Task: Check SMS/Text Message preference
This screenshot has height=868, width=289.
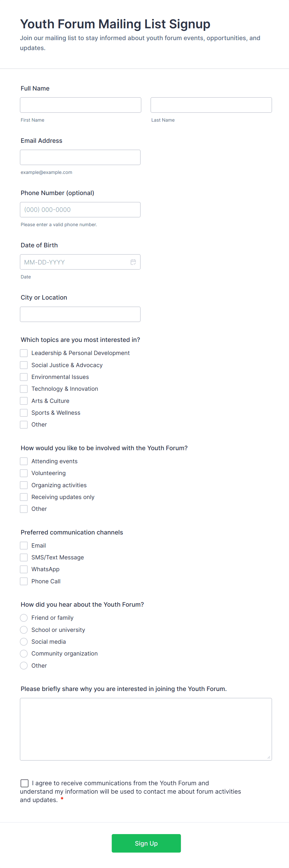Action: (x=24, y=557)
